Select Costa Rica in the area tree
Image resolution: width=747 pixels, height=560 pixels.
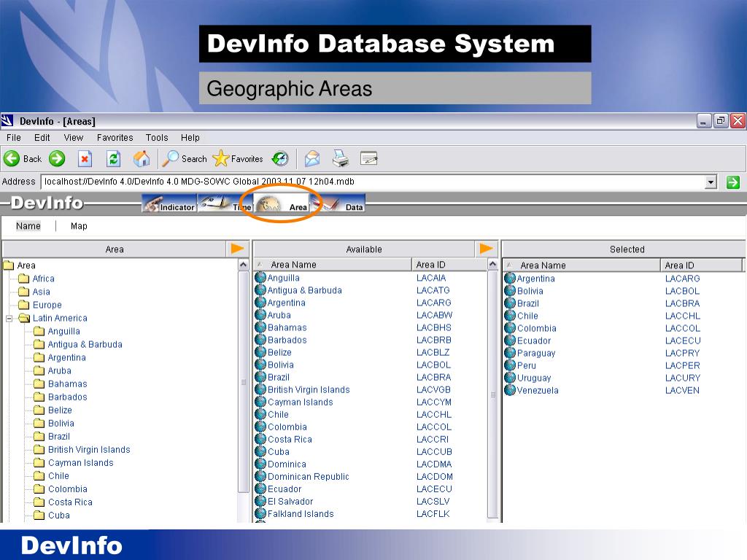pos(70,502)
